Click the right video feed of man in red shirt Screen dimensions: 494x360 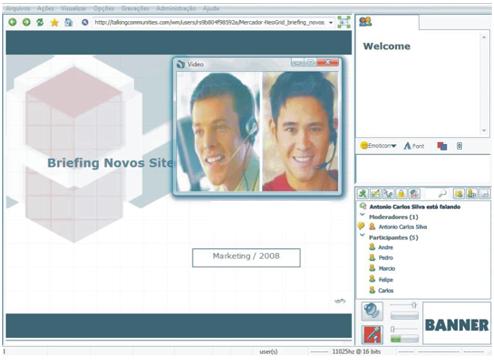pos(300,132)
